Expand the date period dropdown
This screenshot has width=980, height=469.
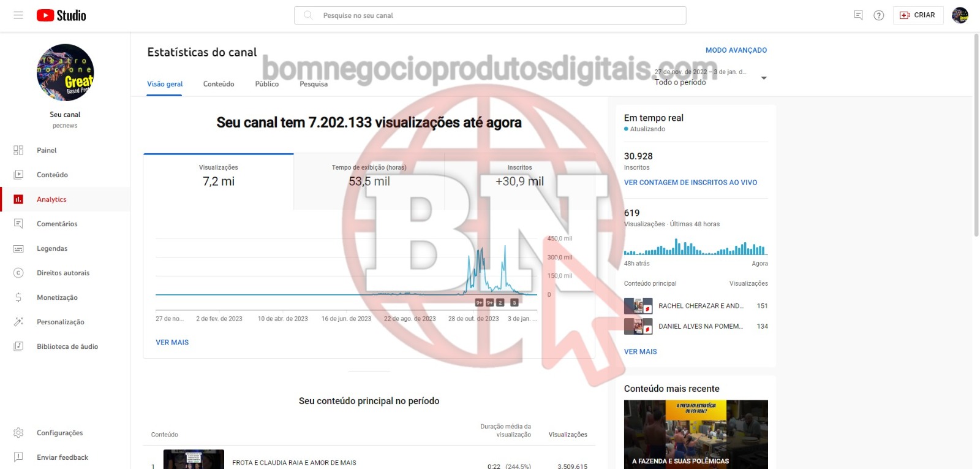[763, 78]
